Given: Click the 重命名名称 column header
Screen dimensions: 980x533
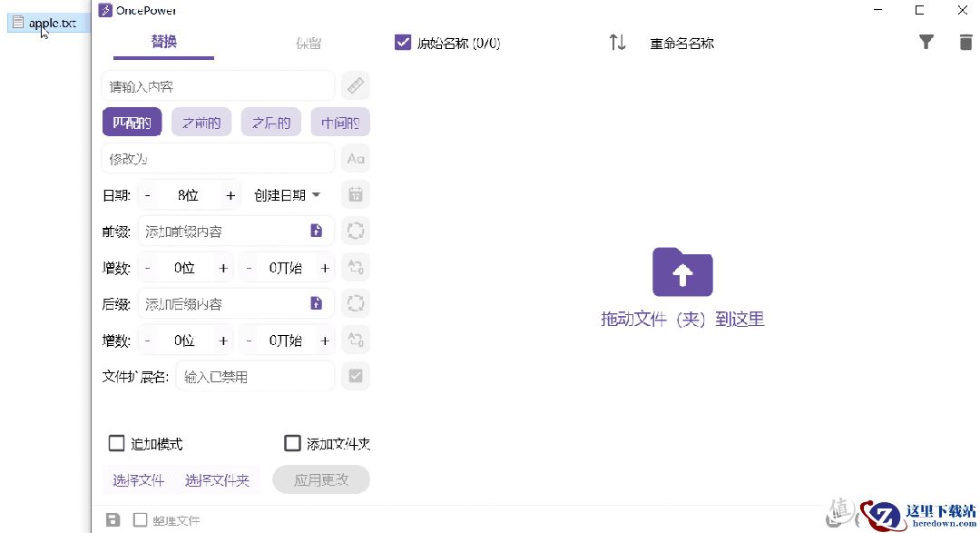Looking at the screenshot, I should click(x=681, y=44).
